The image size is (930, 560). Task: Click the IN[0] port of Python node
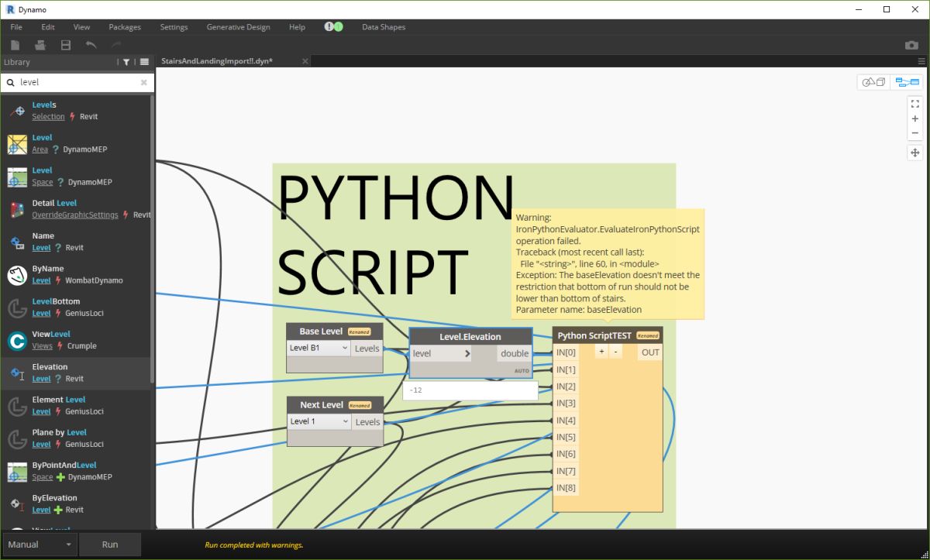pyautogui.click(x=566, y=352)
